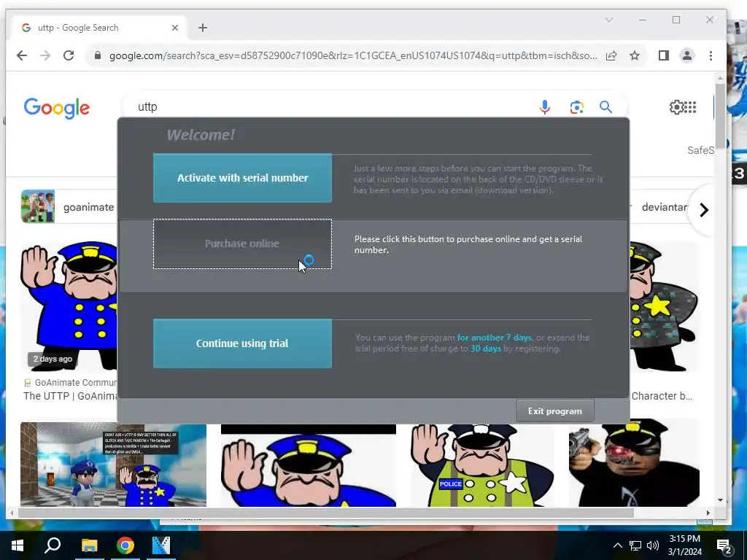
Task: Click Chrome icon in taskbar
Action: (125, 545)
